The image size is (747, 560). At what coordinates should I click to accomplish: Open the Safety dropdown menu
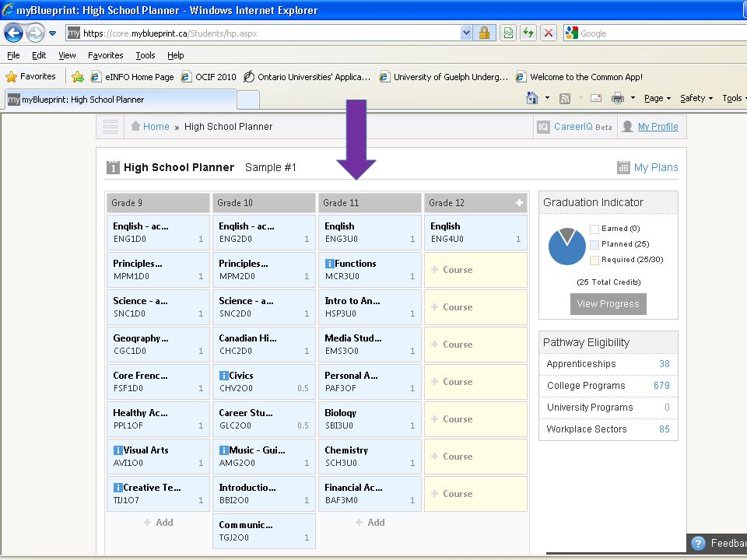coord(696,98)
